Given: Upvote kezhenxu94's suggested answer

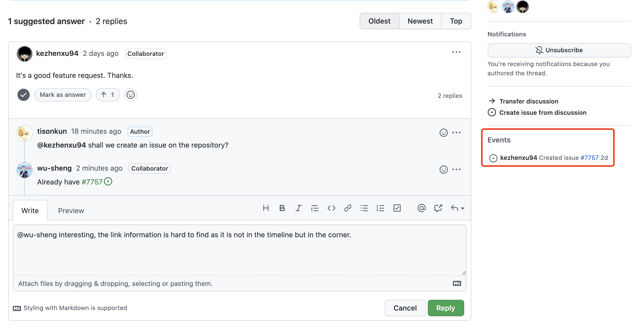Looking at the screenshot, I should [x=108, y=95].
